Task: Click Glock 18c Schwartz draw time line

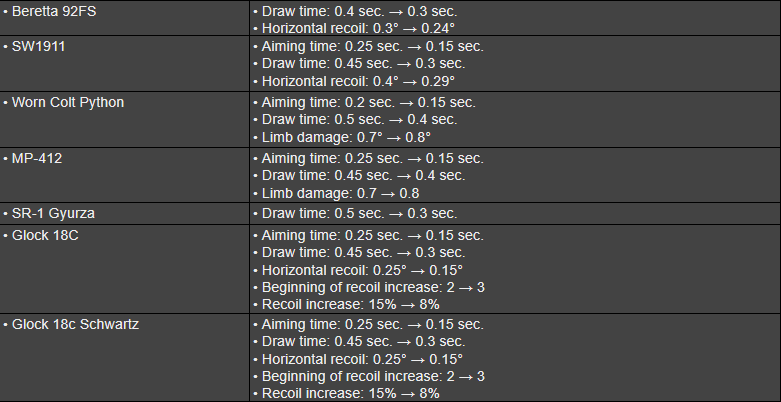Action: [362, 342]
